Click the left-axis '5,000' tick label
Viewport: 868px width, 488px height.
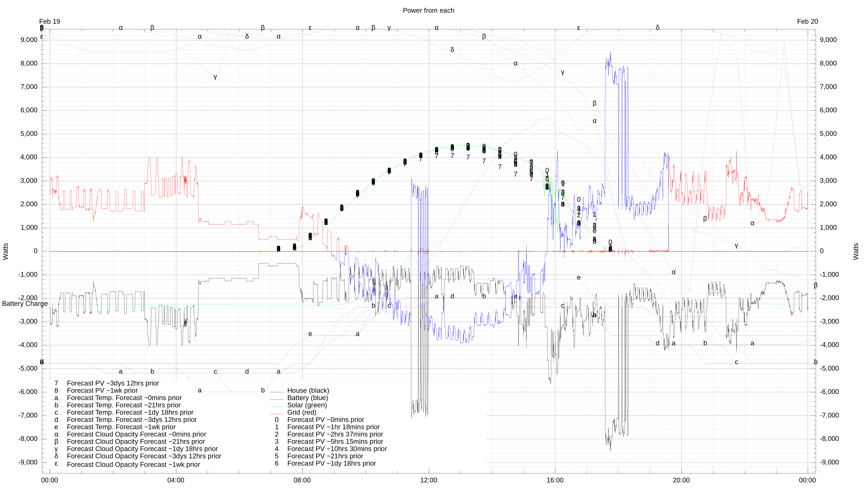(29, 134)
